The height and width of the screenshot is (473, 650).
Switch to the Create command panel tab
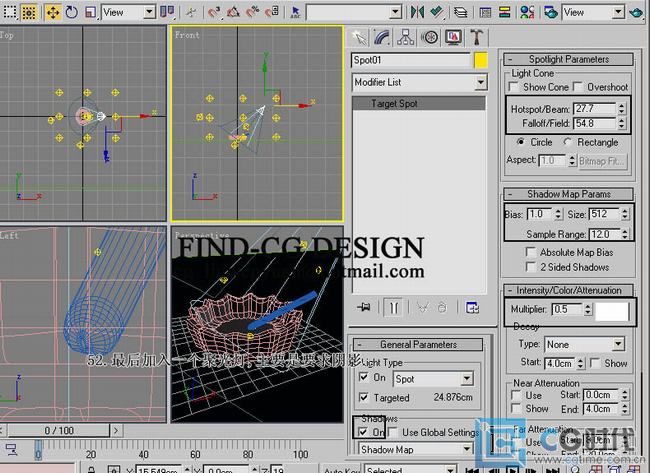pyautogui.click(x=359, y=38)
